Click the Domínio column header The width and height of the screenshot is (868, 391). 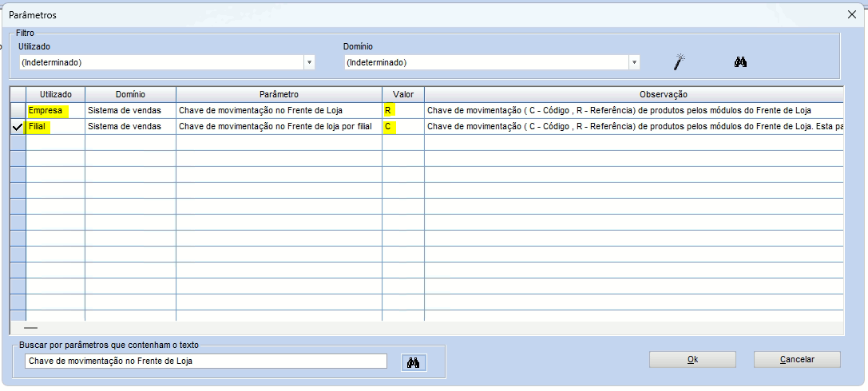(x=130, y=95)
